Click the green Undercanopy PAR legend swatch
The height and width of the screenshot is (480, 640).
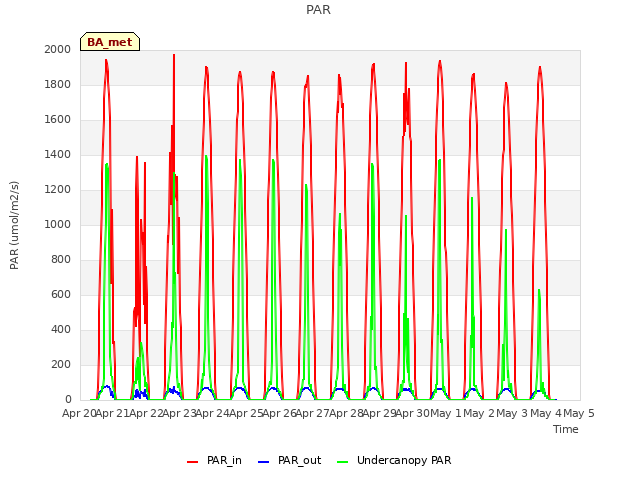[x=343, y=462]
